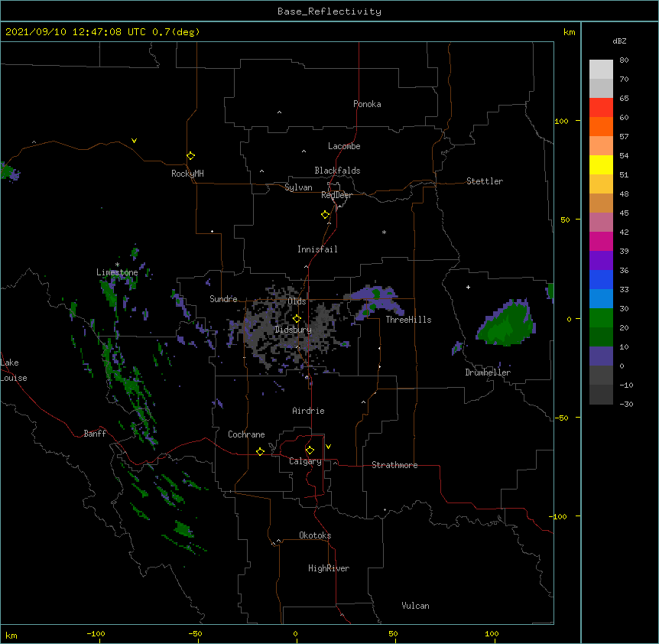This screenshot has width=659, height=644.
Task: Select the Banff label
Action: click(x=95, y=434)
